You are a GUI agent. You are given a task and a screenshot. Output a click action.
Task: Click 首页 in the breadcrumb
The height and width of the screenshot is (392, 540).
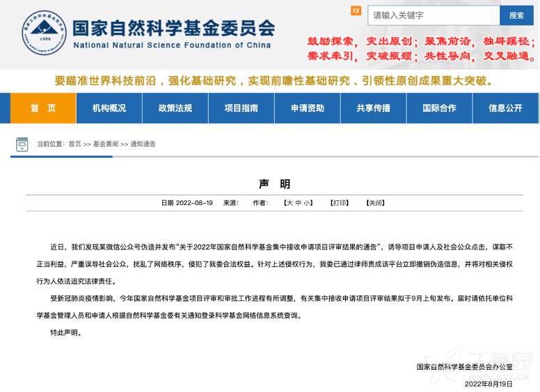[x=74, y=144]
